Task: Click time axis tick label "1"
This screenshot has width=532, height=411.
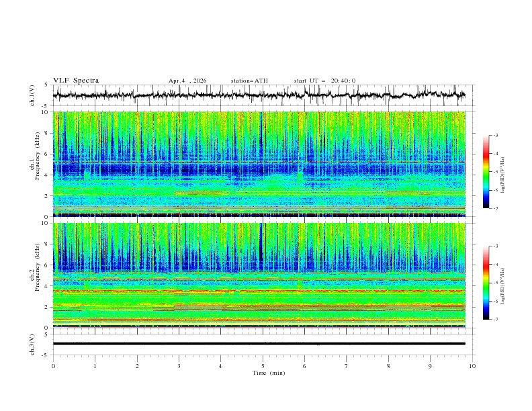Action: point(95,366)
